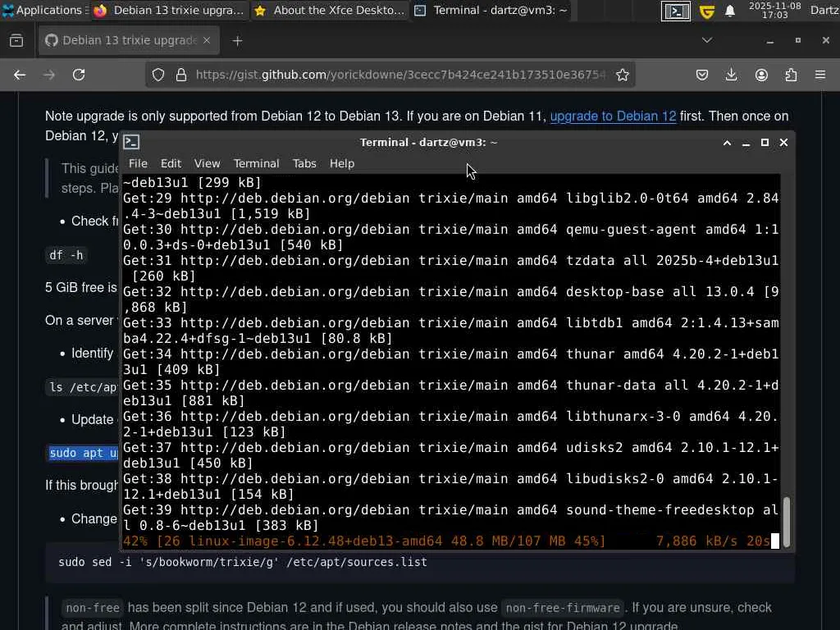This screenshot has height=630, width=840.
Task: Click the tracking protection shield icon
Action: [158, 75]
